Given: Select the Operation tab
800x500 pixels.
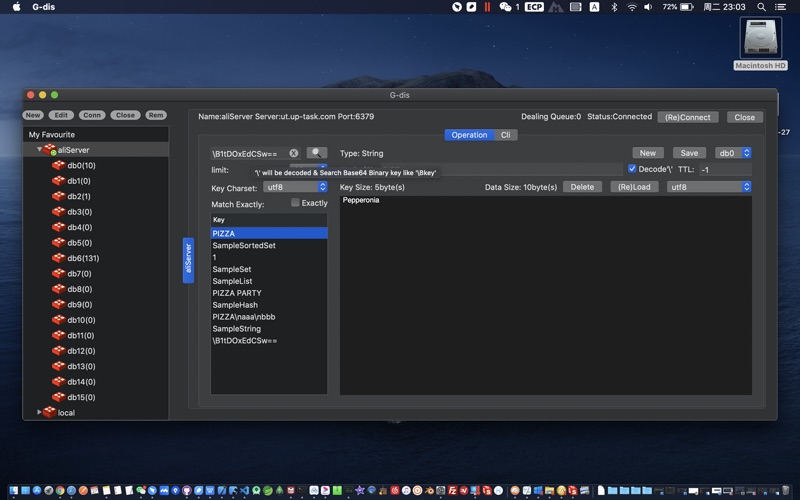Looking at the screenshot, I should pos(469,135).
